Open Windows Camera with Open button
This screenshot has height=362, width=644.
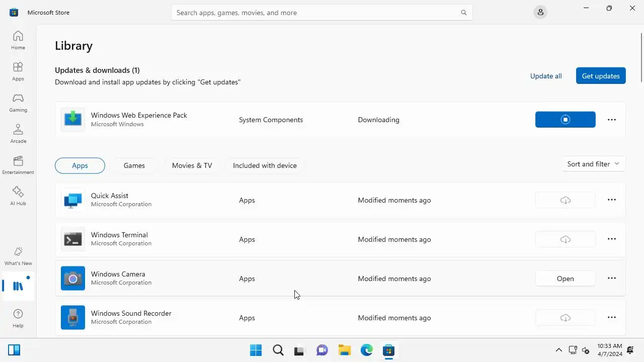pyautogui.click(x=566, y=279)
